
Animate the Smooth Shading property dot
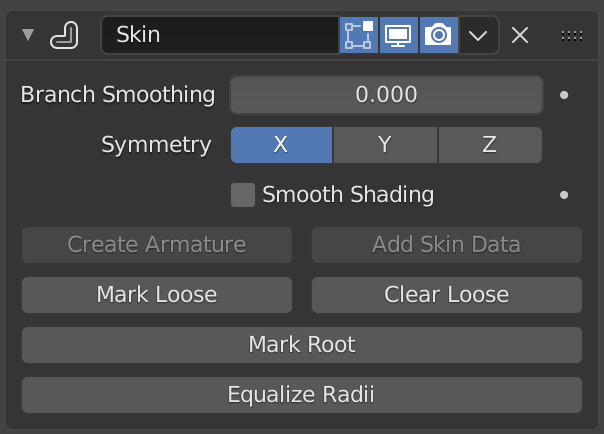(564, 195)
